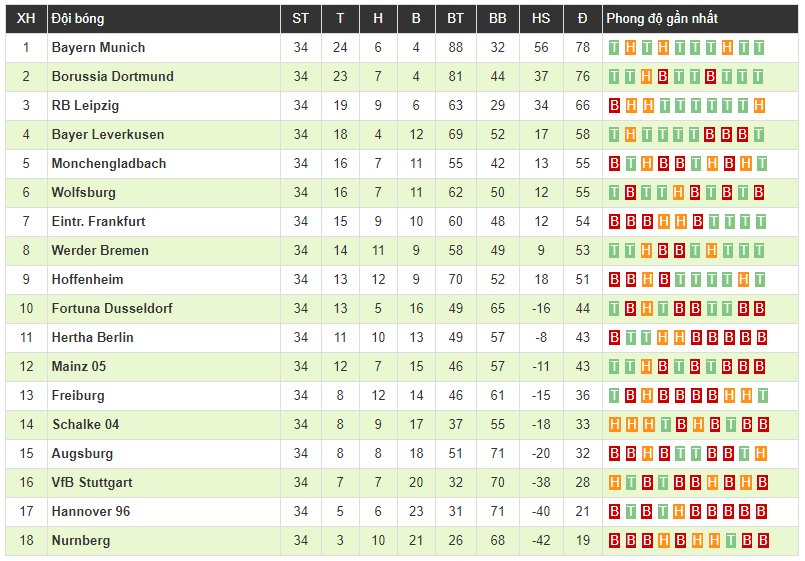Click Hannover 96's only orange H form badge

click(680, 512)
